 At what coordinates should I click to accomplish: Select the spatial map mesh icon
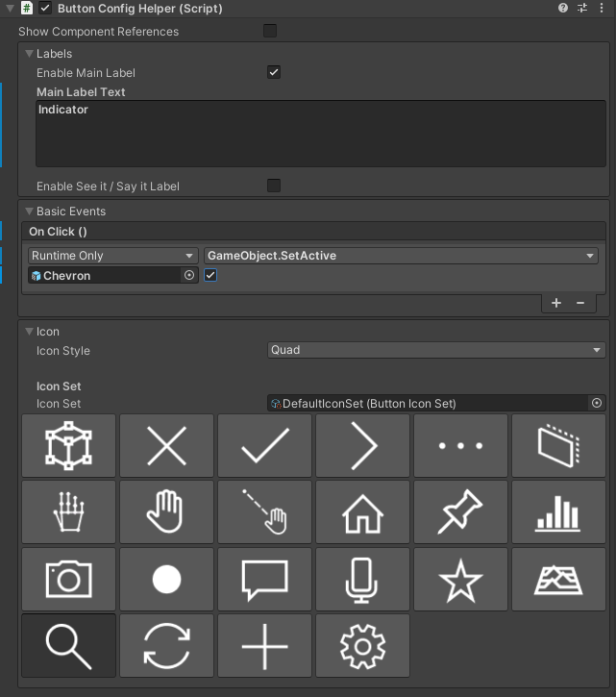(558, 579)
